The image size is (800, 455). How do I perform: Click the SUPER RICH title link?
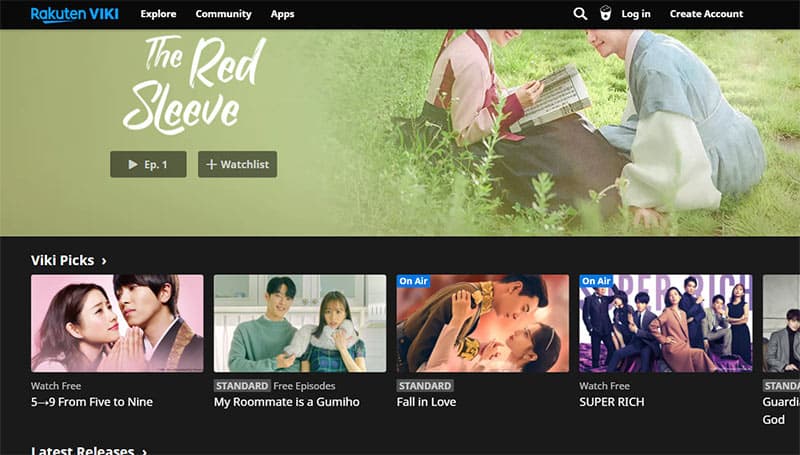click(x=612, y=402)
